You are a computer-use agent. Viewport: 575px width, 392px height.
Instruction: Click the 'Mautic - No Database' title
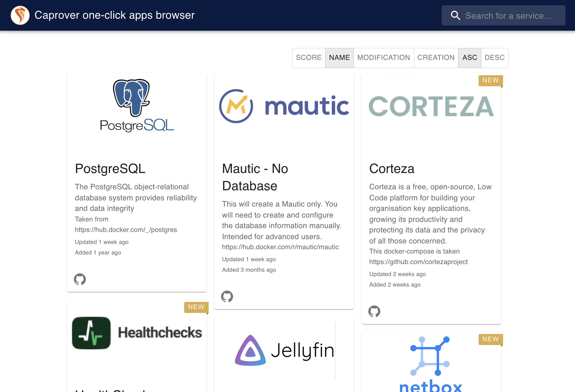[x=255, y=177]
